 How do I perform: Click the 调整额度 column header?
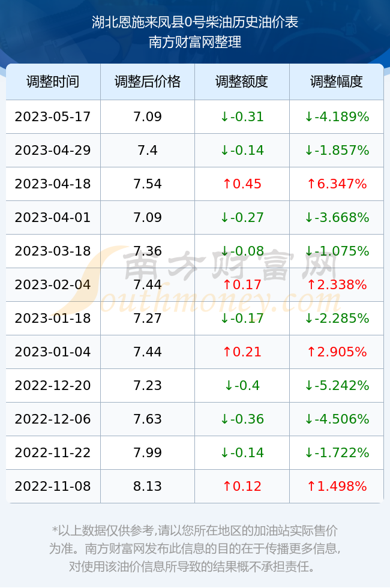(x=242, y=82)
